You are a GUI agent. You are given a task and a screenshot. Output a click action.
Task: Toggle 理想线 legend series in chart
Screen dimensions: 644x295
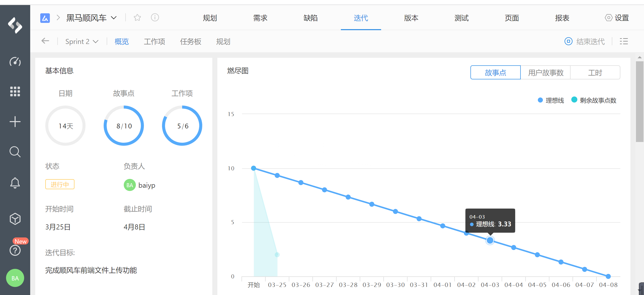551,100
